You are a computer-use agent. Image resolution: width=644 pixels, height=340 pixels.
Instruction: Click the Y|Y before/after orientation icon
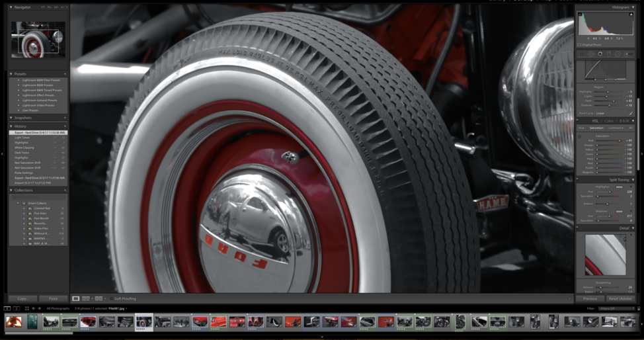click(x=99, y=298)
